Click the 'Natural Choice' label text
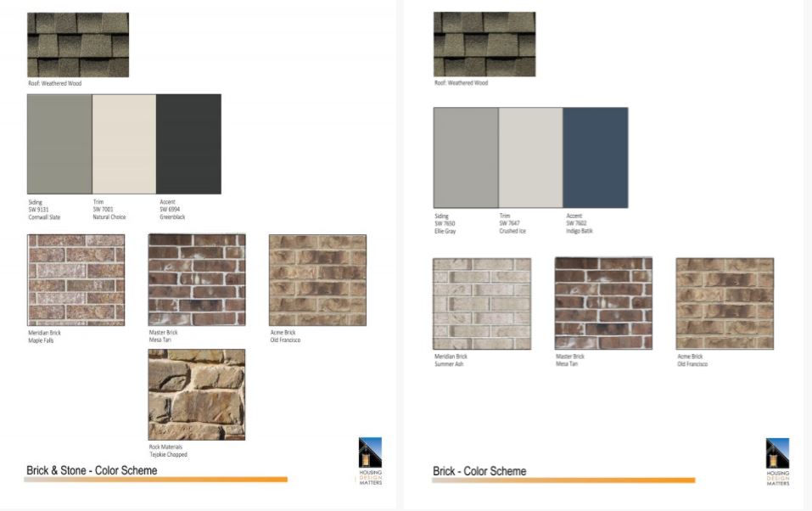 click(109, 217)
